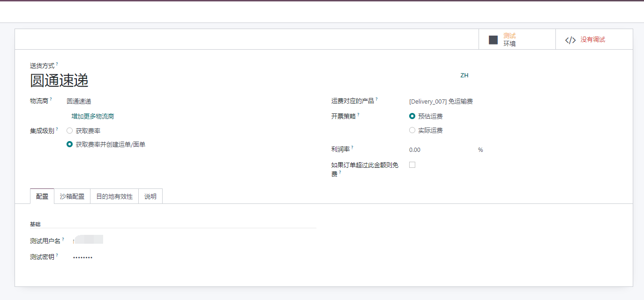Toggle the 测试 环境 environment button
This screenshot has height=300, width=644.
517,39
